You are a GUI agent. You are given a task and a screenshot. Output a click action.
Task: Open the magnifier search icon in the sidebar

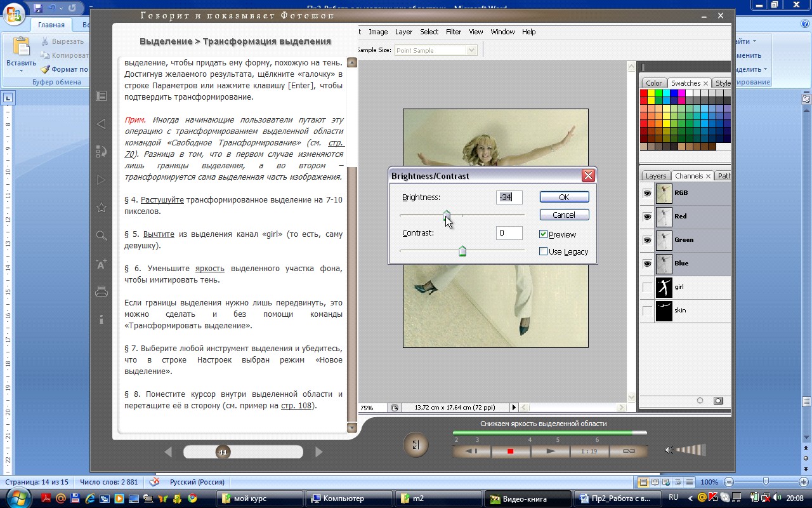(101, 236)
